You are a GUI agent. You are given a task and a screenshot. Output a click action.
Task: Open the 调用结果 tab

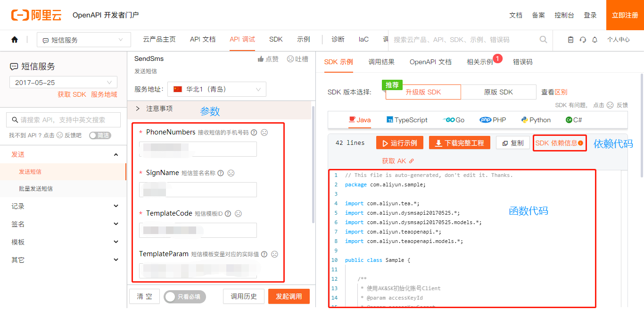381,62
